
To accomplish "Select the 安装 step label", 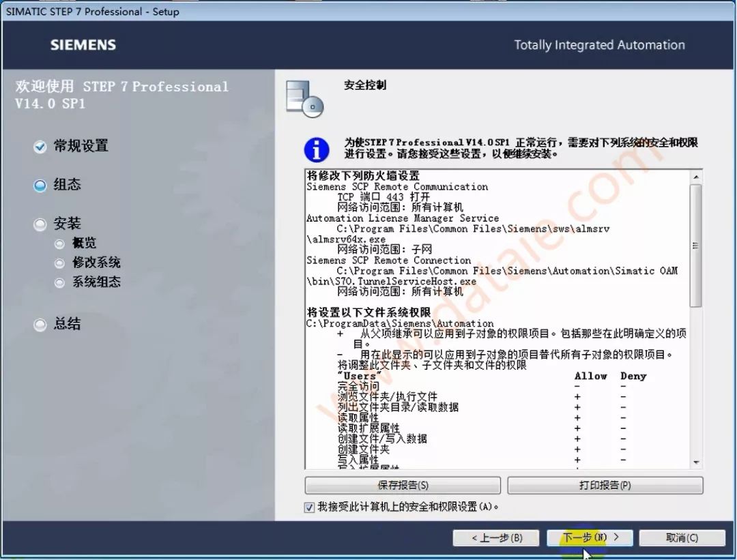I will [x=67, y=224].
